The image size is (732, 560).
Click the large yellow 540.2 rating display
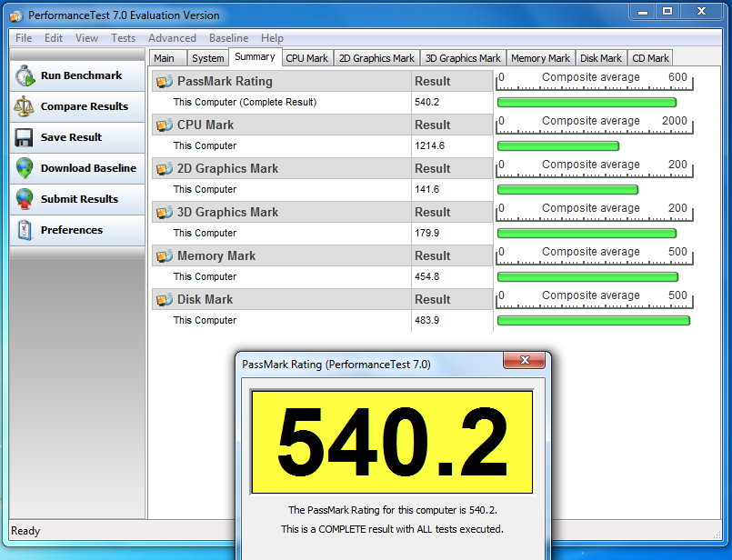pos(392,442)
